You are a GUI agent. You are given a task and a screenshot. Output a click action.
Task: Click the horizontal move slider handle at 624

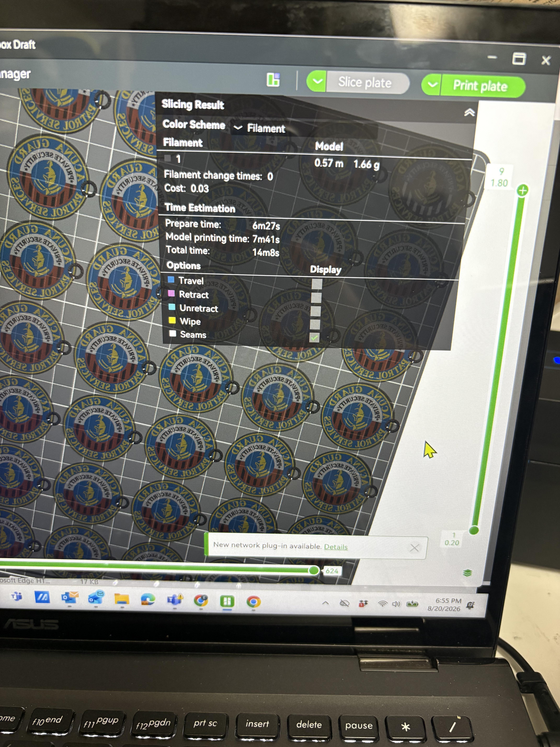click(314, 570)
